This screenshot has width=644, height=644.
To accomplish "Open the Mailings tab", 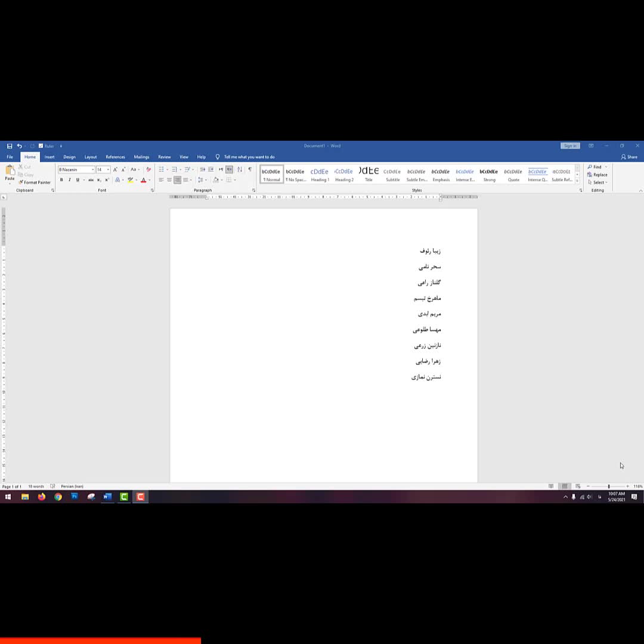I will [141, 157].
